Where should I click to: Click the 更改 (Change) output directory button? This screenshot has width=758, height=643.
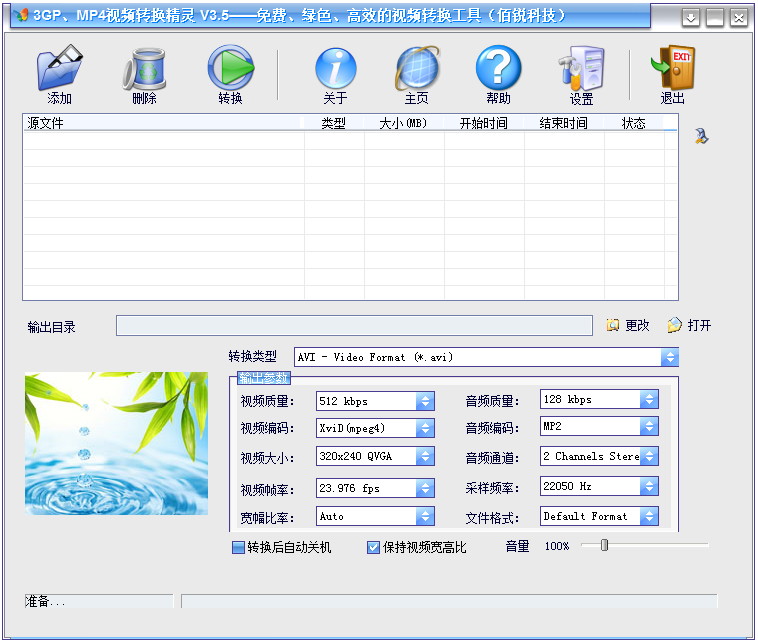click(x=628, y=326)
